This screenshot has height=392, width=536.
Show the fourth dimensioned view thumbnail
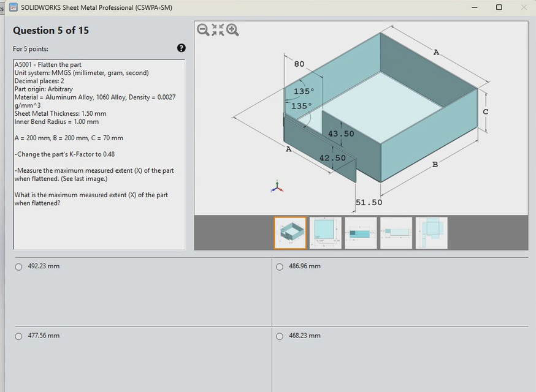[x=396, y=233]
